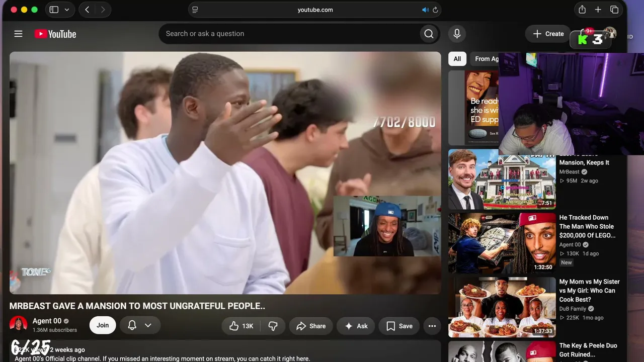
Task: Click the '1:32:50' duration badge
Action: click(x=543, y=267)
